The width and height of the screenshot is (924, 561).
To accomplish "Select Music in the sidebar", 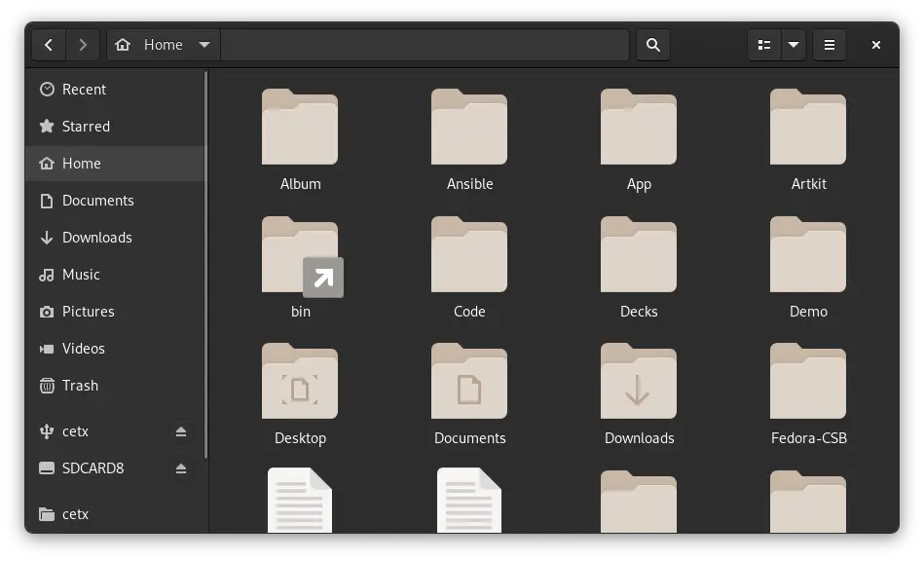I will [81, 274].
